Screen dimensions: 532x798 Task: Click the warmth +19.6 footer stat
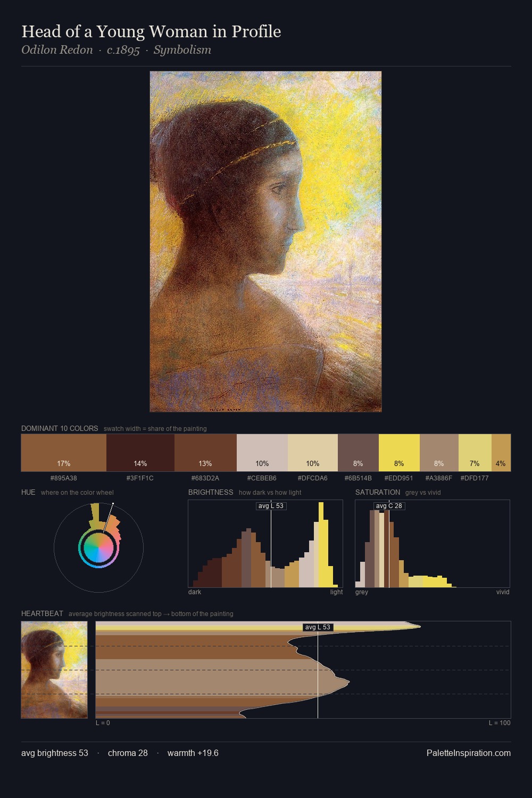click(193, 753)
